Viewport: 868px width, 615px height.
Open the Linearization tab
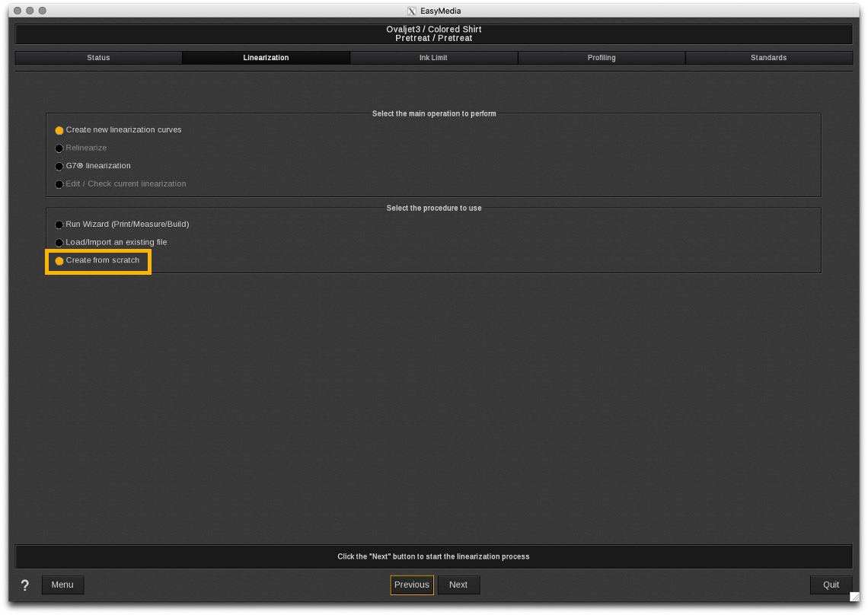(x=266, y=58)
